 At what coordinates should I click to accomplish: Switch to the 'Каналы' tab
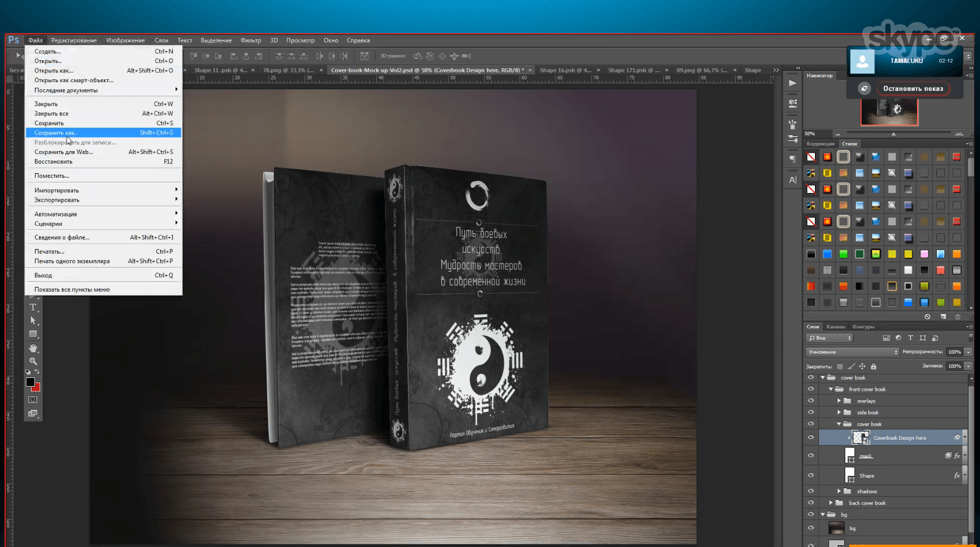(x=835, y=327)
